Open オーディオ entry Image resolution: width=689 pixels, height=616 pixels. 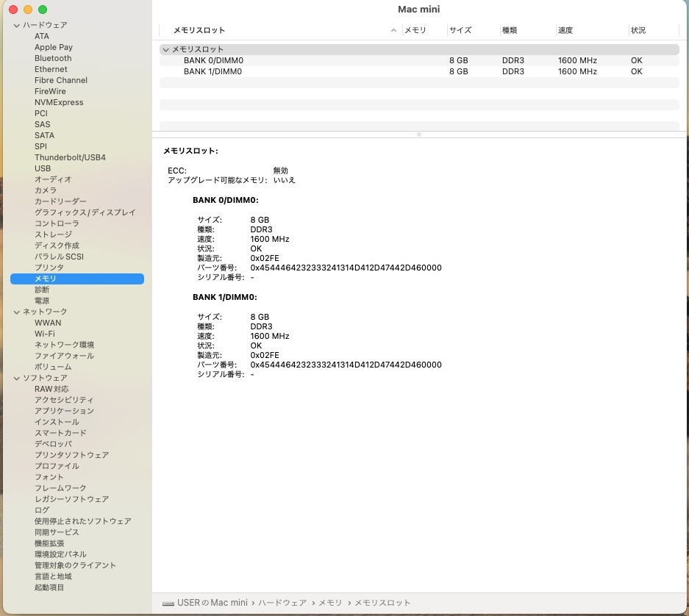53,179
